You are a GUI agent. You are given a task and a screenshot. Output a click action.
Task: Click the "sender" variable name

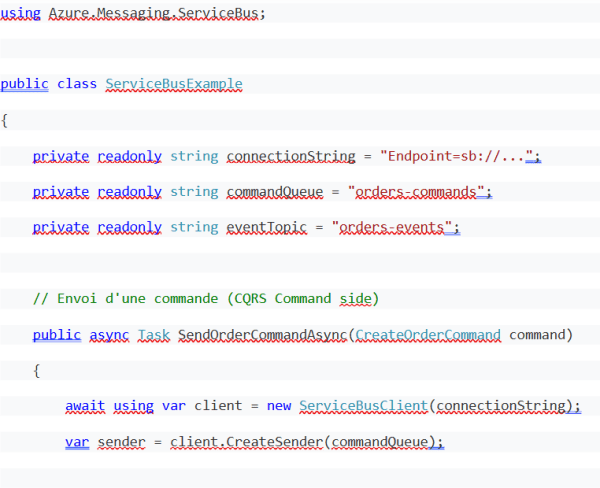pos(121,442)
